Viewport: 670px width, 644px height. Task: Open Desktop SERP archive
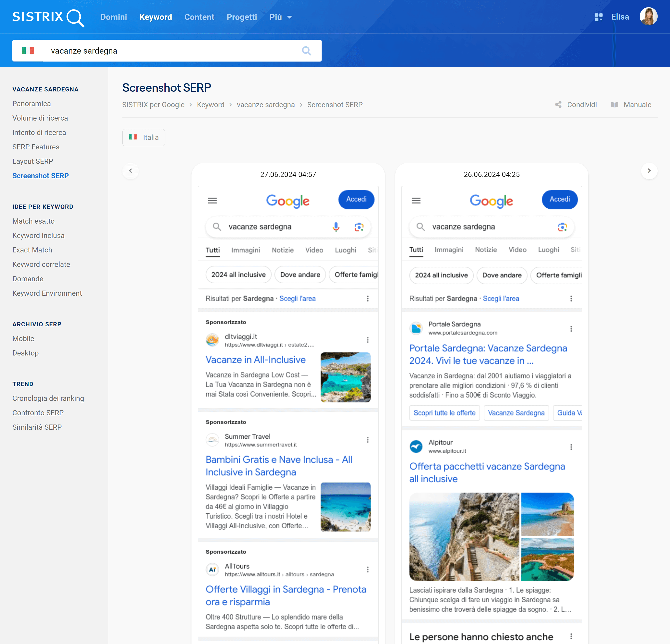click(25, 353)
